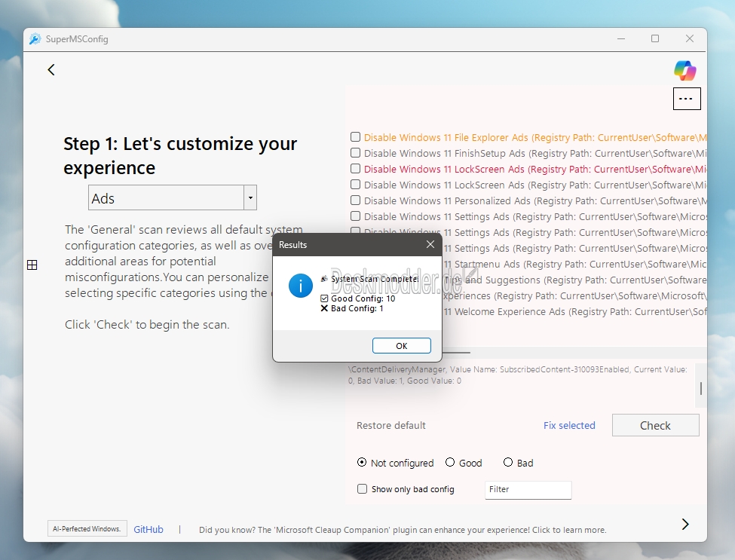The width and height of the screenshot is (735, 560).
Task: Select the Tips and Suggestions entry
Action: point(574,280)
